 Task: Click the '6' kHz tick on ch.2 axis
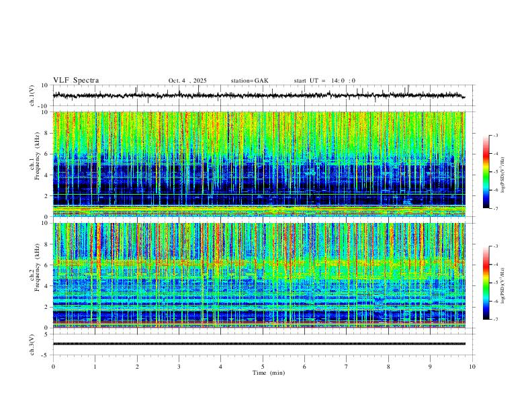pos(47,265)
